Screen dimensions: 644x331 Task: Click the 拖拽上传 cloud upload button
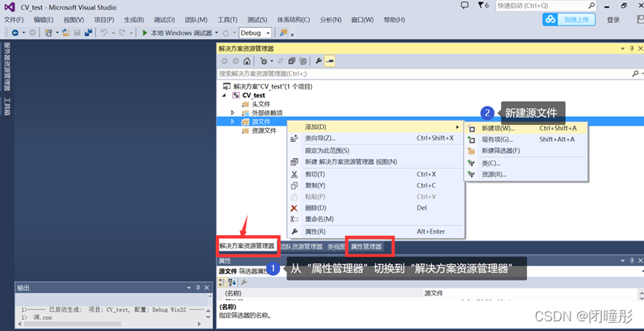click(x=569, y=19)
